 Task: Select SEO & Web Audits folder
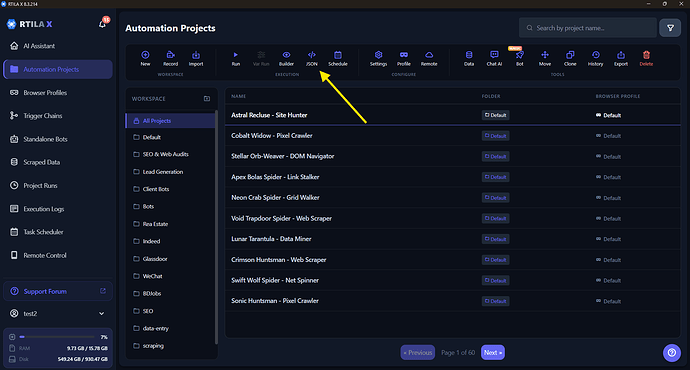click(x=170, y=154)
